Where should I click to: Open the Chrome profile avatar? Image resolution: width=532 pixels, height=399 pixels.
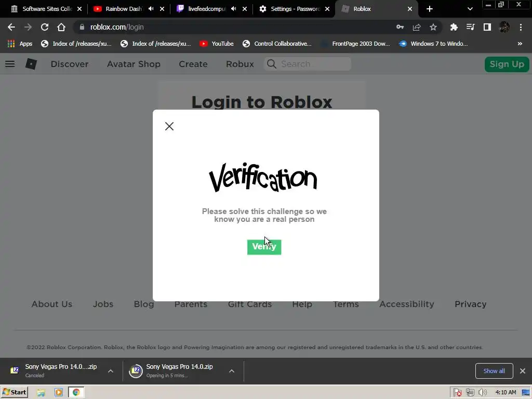[x=504, y=27]
